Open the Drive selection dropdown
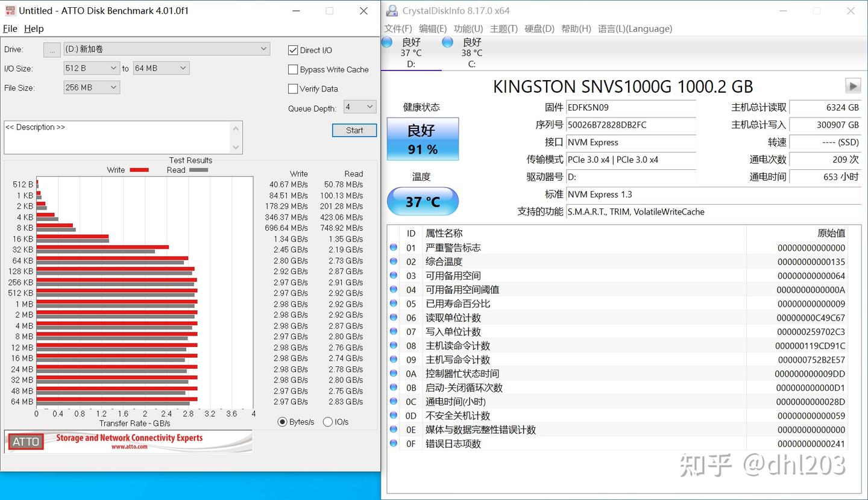 click(x=263, y=49)
